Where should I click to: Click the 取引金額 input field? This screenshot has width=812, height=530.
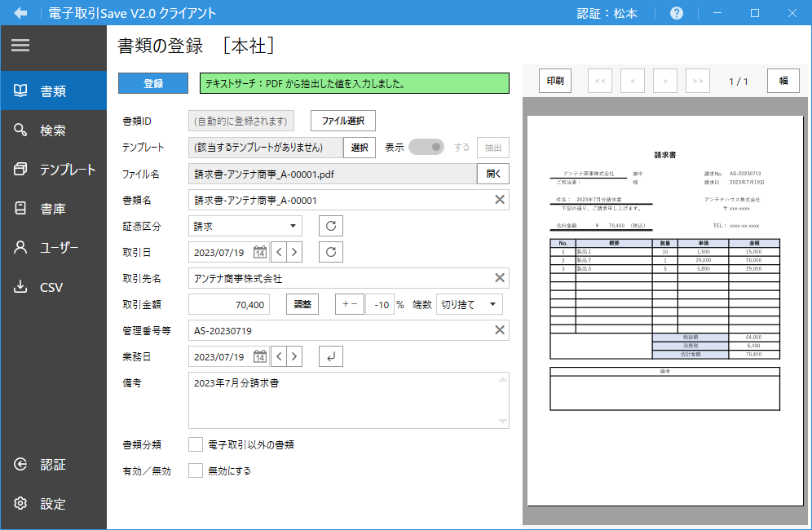click(229, 304)
